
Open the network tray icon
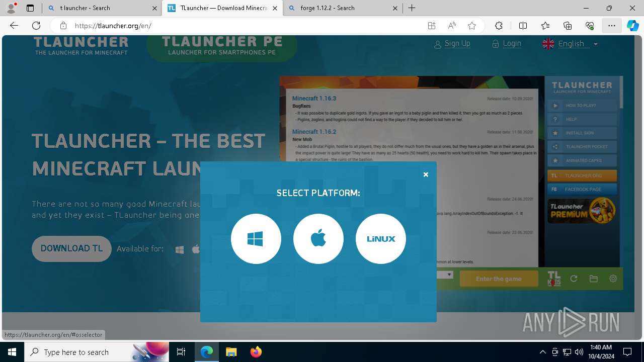[x=567, y=352]
